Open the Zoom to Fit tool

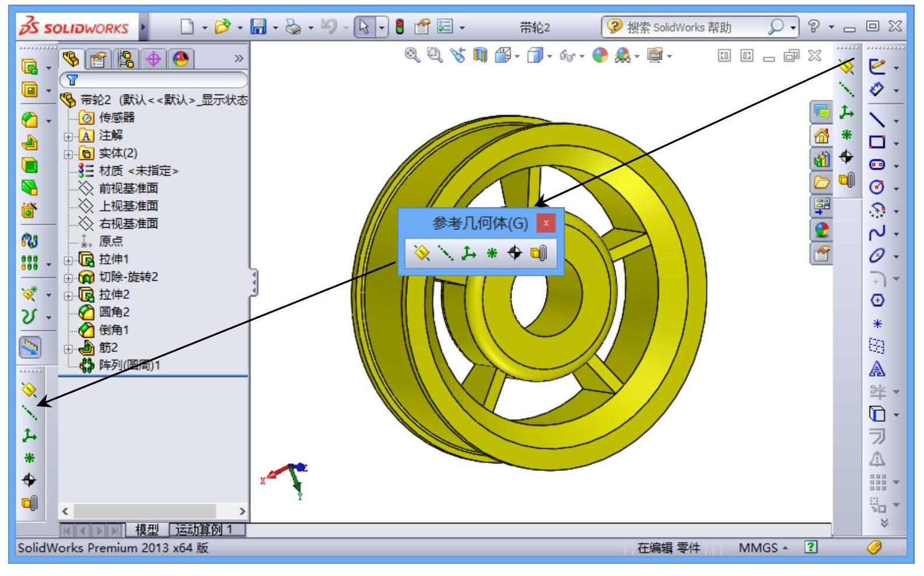pos(412,55)
